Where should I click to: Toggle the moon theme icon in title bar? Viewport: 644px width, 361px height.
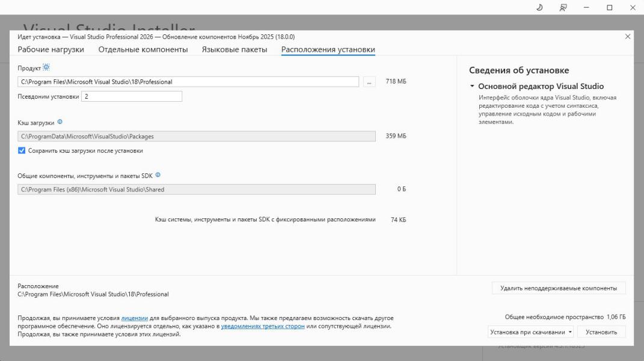coord(539,7)
